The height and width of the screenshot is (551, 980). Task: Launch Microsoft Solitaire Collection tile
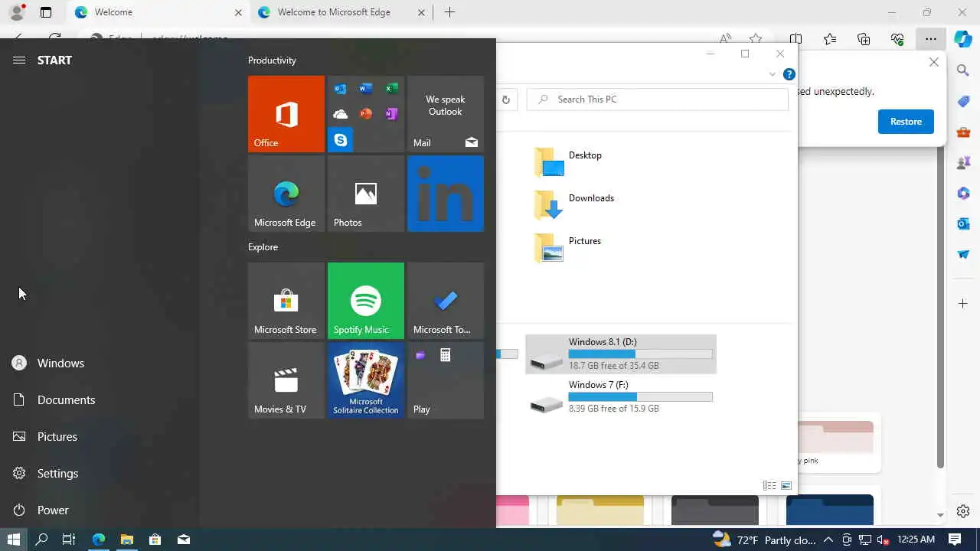(x=366, y=380)
